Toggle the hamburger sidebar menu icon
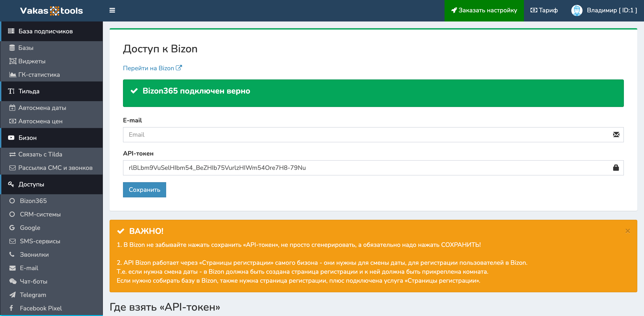The width and height of the screenshot is (644, 316). pyautogui.click(x=112, y=10)
